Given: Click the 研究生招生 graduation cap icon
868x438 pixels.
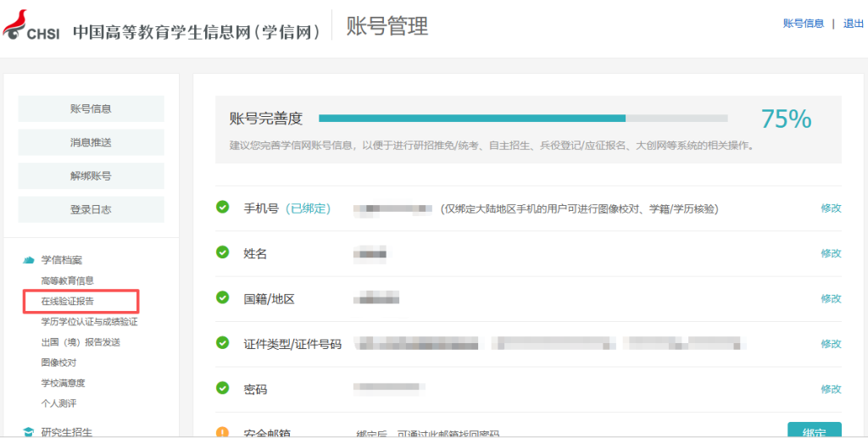Looking at the screenshot, I should click(x=28, y=432).
